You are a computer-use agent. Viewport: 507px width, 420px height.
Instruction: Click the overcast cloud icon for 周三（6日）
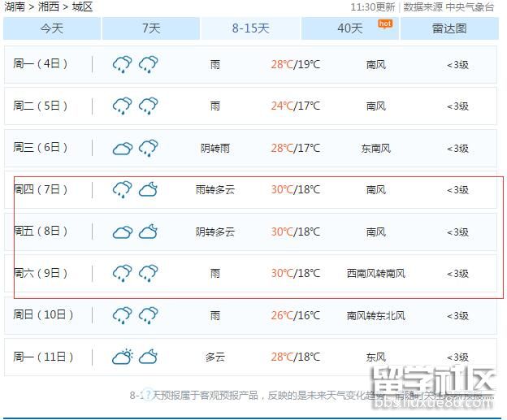pyautogui.click(x=122, y=148)
